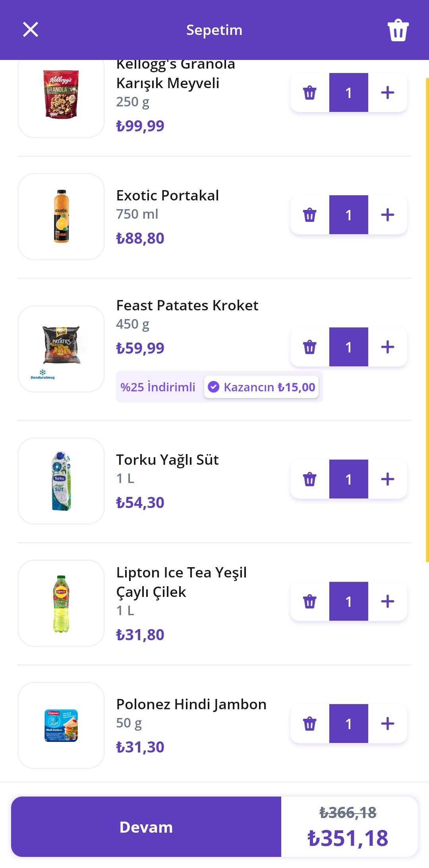429x868 pixels.
Task: Increase Kellogg's Granola quantity
Action: (x=388, y=93)
